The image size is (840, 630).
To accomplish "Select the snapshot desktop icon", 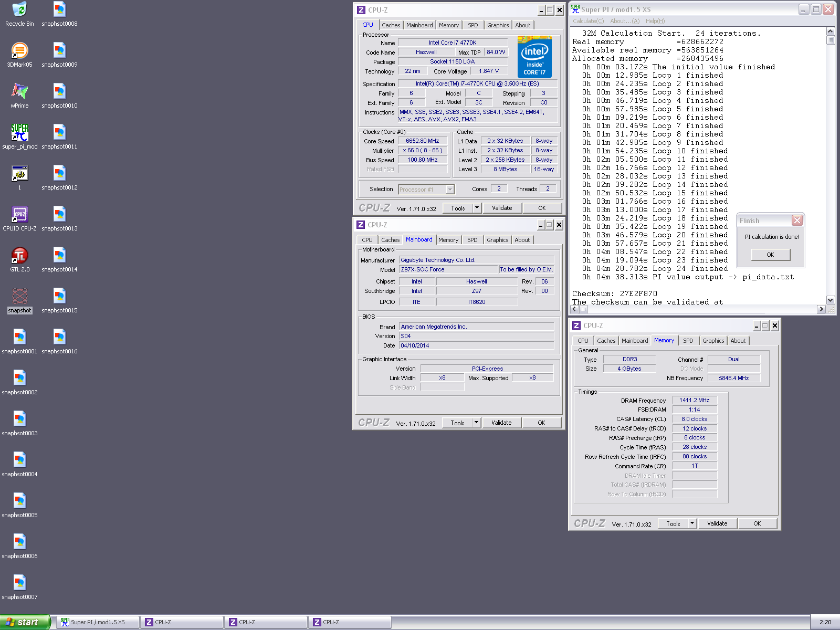I will pos(19,300).
